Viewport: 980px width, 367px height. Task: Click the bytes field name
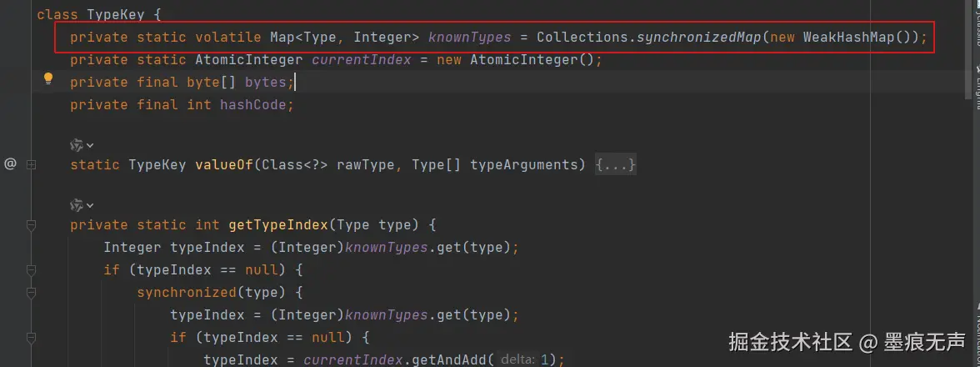266,82
